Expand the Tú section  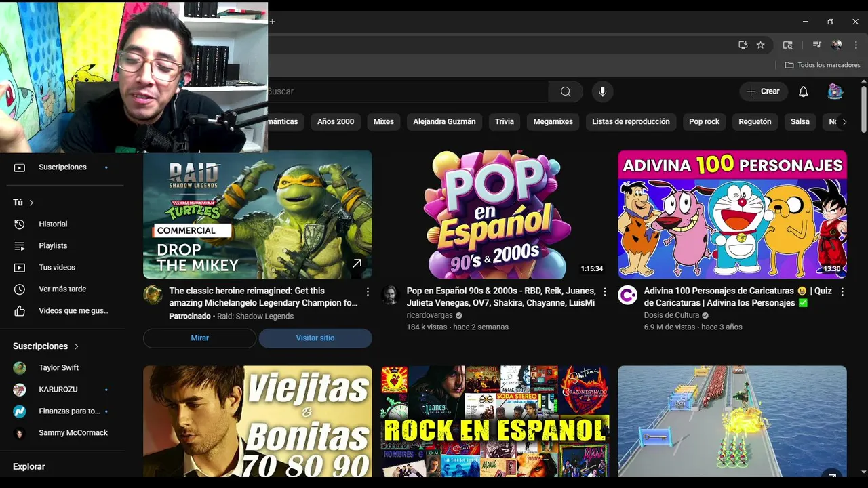pos(23,203)
